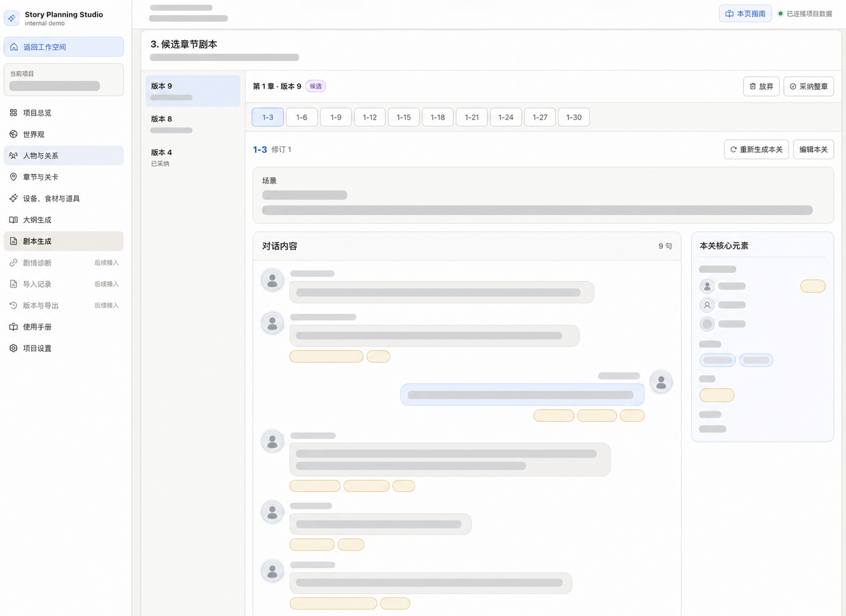846x616 pixels.
Task: Switch to level tab 1-18
Action: point(437,117)
